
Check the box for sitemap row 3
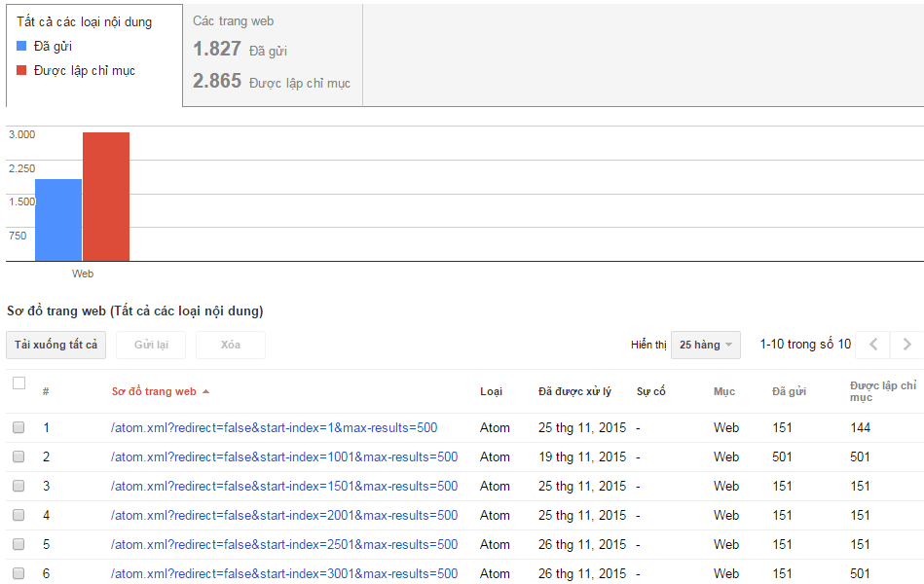click(18, 486)
